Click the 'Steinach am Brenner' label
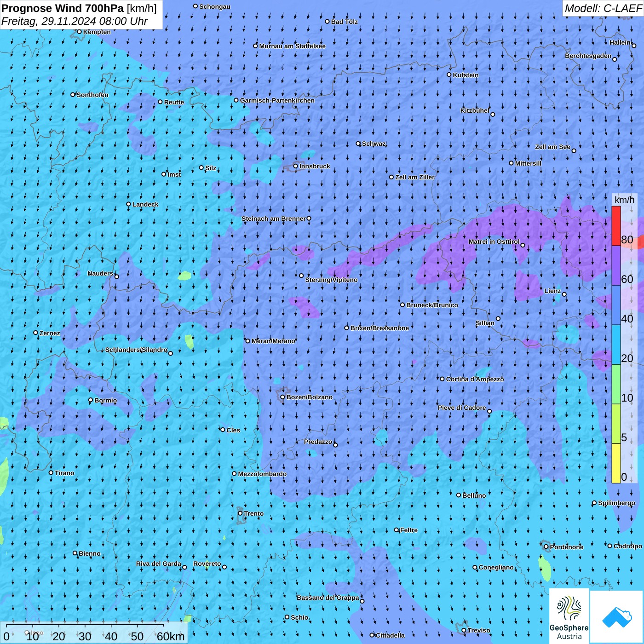 pyautogui.click(x=274, y=218)
